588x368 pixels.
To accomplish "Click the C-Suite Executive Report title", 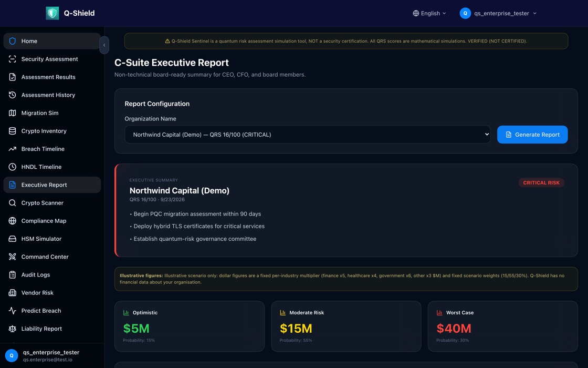I will [x=171, y=63].
